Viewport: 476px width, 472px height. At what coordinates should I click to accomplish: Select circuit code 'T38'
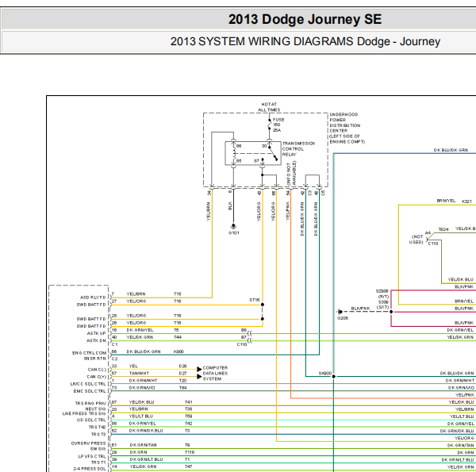coord(189,409)
